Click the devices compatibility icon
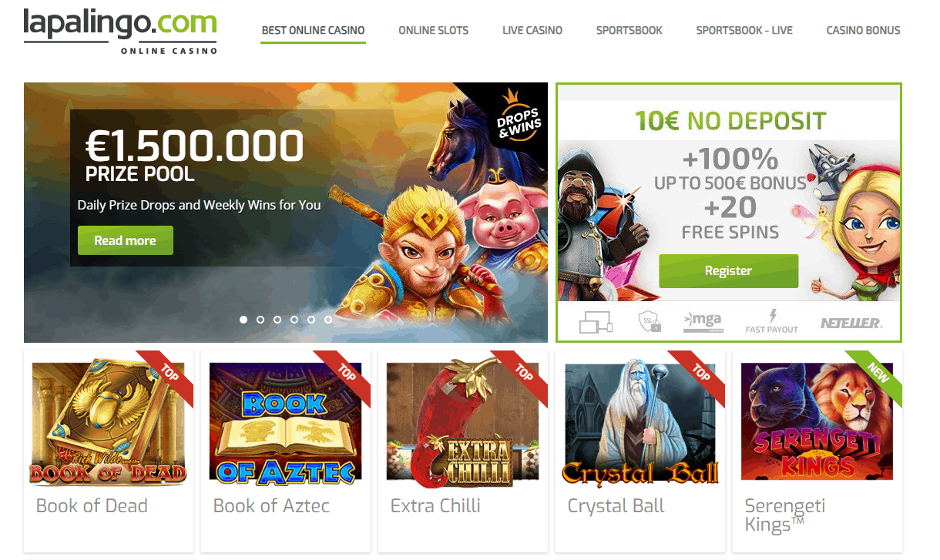This screenshot has height=560, width=940. pyautogui.click(x=595, y=323)
